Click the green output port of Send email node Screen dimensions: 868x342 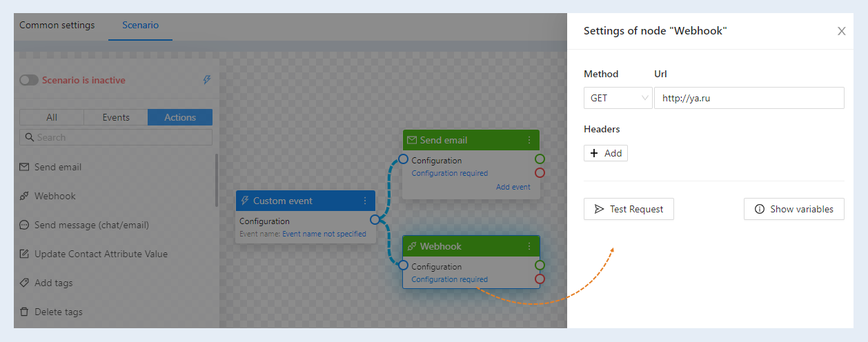pos(540,159)
